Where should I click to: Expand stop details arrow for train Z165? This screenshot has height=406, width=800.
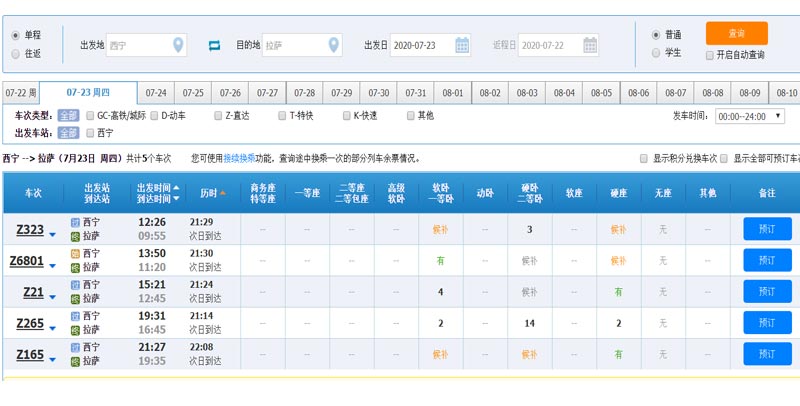(52, 360)
